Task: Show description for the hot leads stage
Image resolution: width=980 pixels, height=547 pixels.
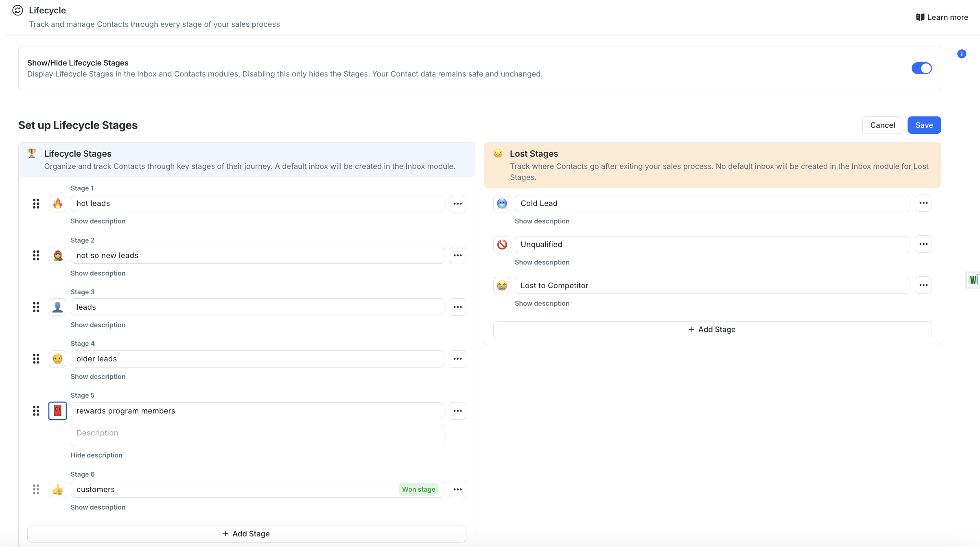Action: [x=98, y=221]
